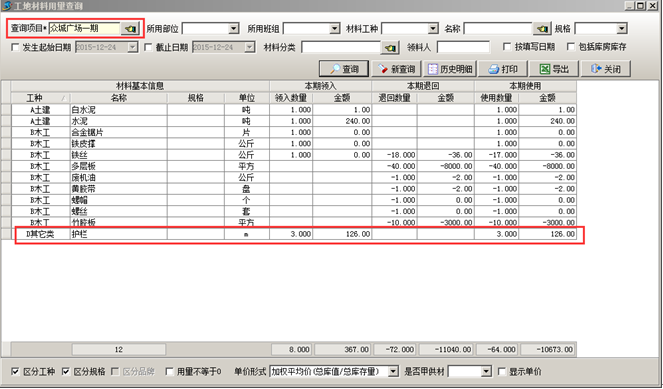This screenshot has width=663, height=389.
Task: Click the 新查询 eraser button
Action: click(x=397, y=69)
